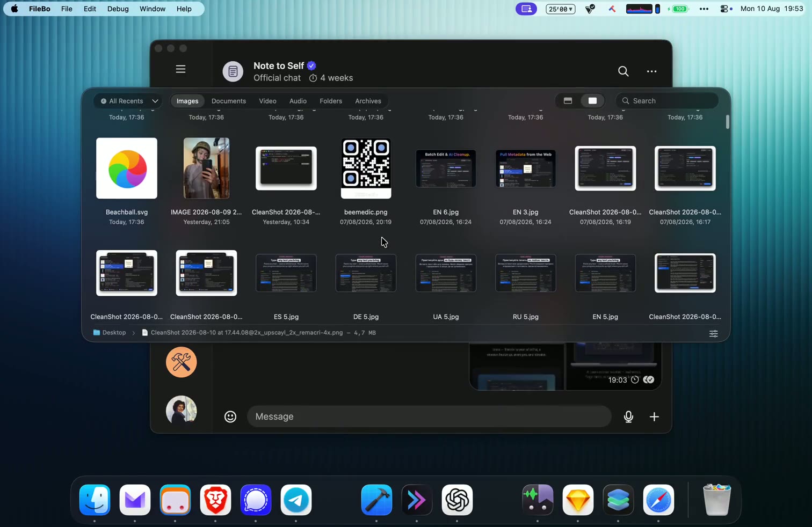Click the file panel vertical scrollbar
The image size is (812, 527).
(x=727, y=122)
